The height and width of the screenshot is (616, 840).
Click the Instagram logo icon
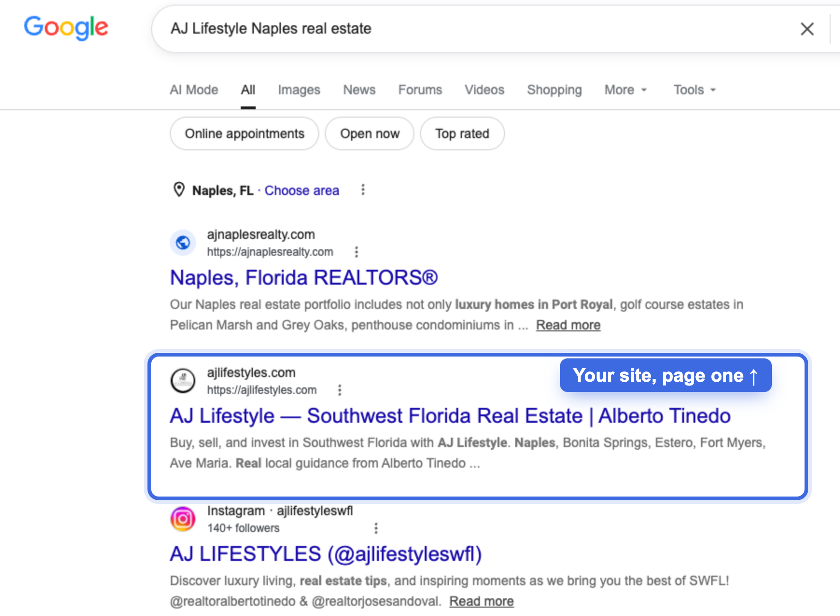coord(183,519)
